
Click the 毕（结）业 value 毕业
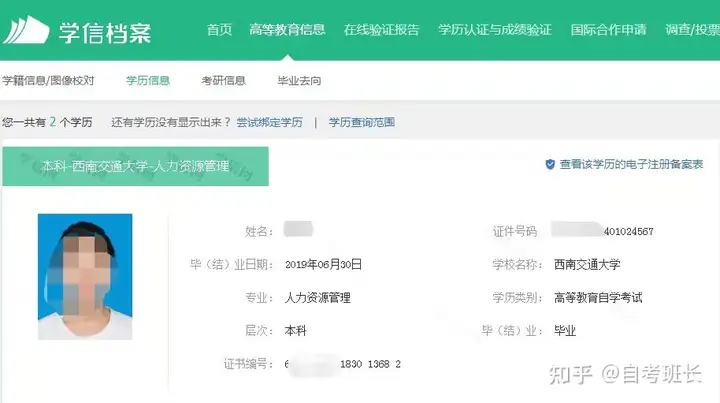point(565,330)
